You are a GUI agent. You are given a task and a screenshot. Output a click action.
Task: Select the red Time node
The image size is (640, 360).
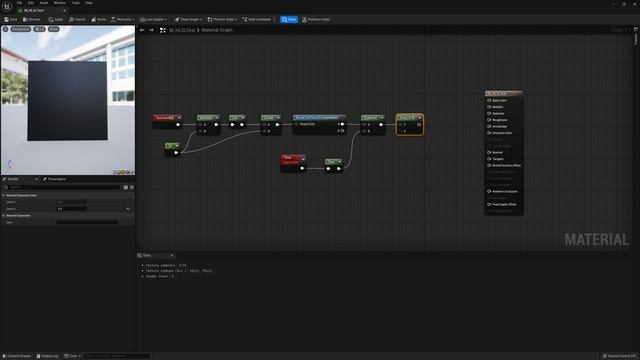pyautogui.click(x=293, y=162)
